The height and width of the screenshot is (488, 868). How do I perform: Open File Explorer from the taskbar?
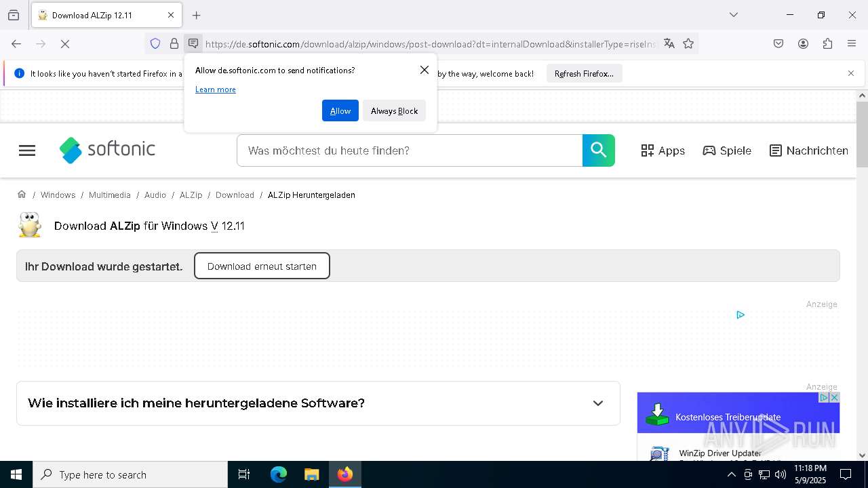(311, 474)
